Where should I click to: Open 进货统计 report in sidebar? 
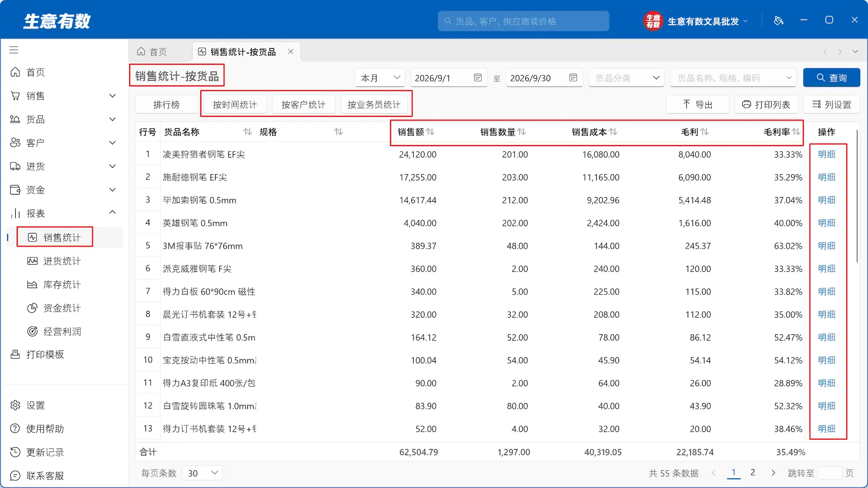[62, 261]
